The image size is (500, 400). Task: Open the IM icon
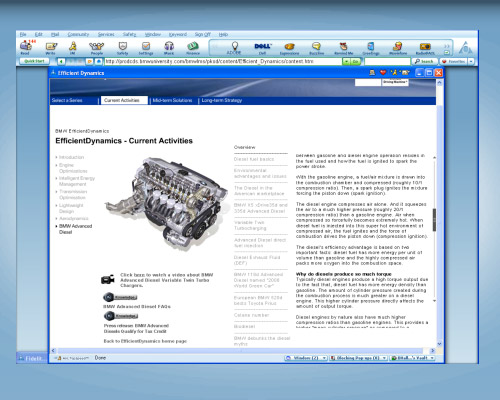(x=72, y=47)
